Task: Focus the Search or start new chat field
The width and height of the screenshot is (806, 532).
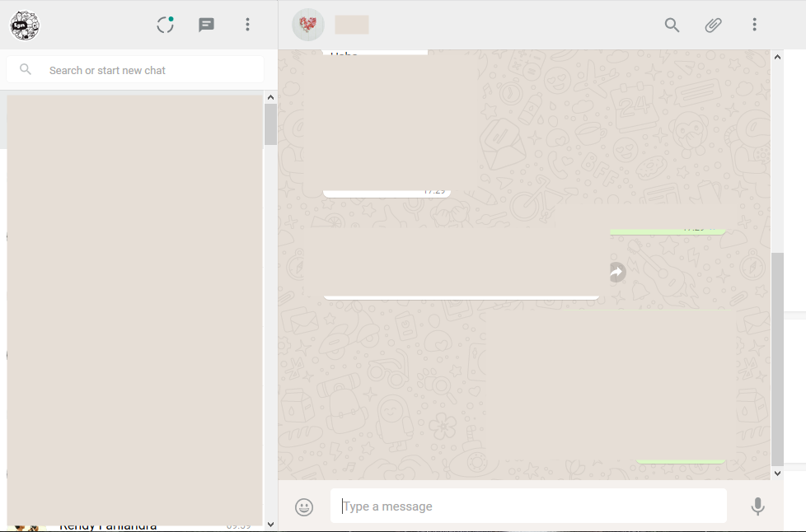Action: (x=135, y=69)
